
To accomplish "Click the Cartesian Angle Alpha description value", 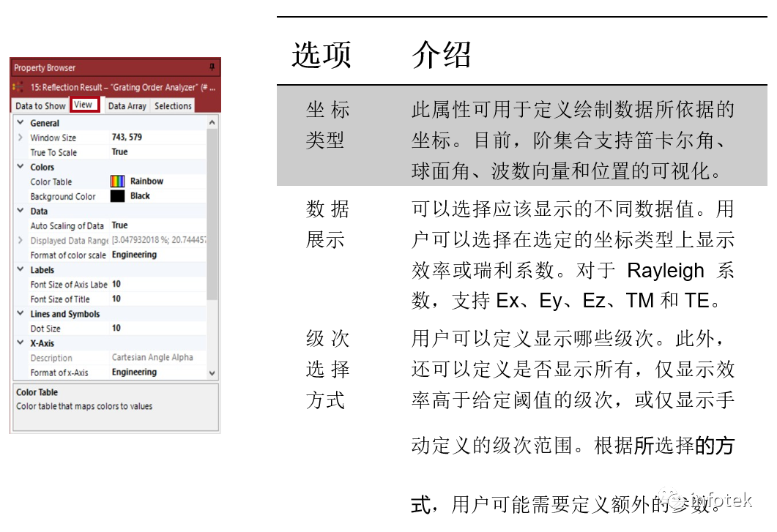I will tap(152, 357).
